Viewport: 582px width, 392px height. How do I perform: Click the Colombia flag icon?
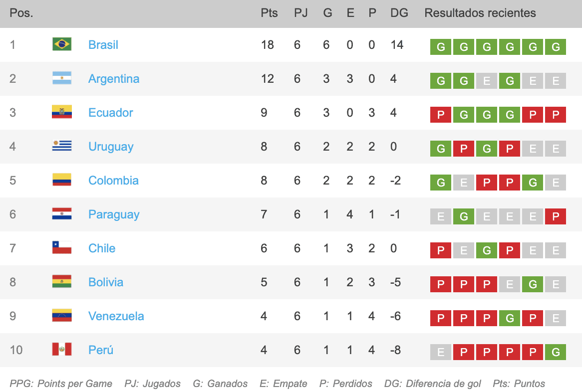[62, 180]
